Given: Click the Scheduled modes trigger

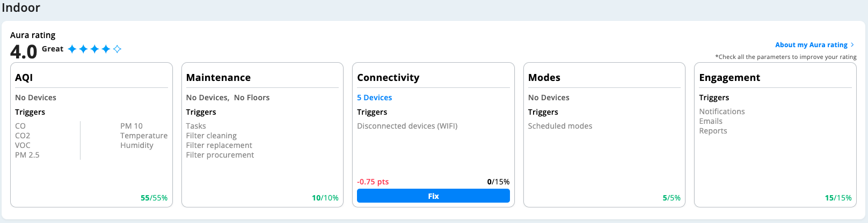Looking at the screenshot, I should [560, 126].
